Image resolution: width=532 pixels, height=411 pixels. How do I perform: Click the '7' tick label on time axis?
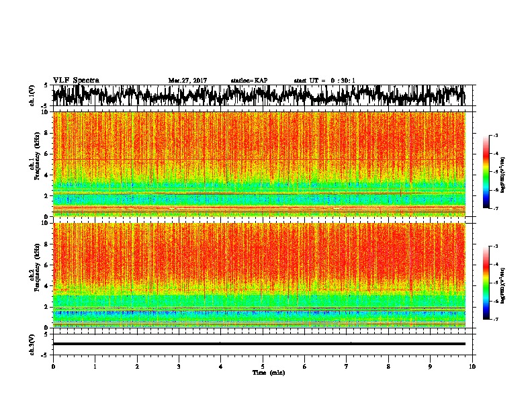(347, 367)
